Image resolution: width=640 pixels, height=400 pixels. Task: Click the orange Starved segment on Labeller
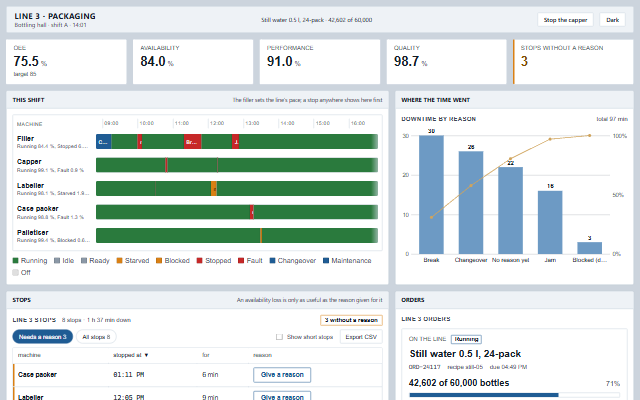[214, 189]
